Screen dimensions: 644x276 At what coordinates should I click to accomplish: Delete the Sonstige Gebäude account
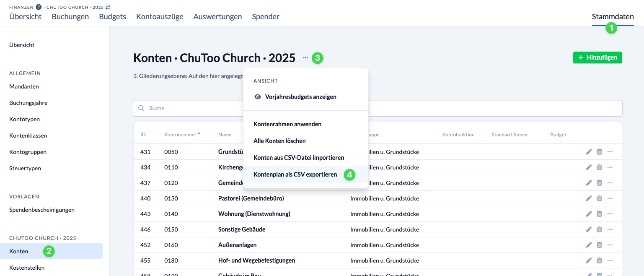point(599,229)
